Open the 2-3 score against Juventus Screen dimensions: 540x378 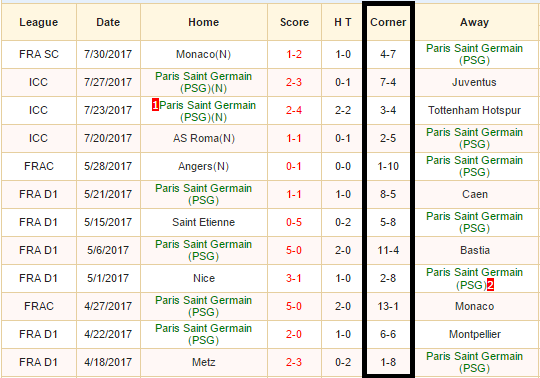pos(294,82)
